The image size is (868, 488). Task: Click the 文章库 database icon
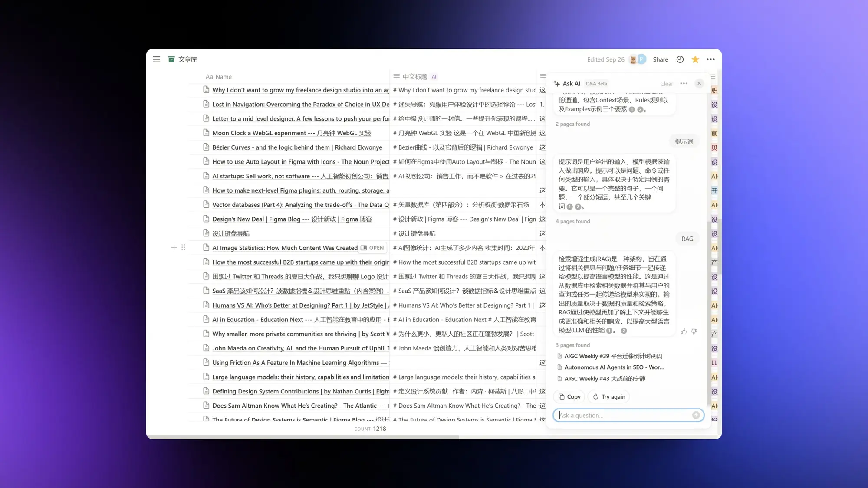[x=171, y=59]
